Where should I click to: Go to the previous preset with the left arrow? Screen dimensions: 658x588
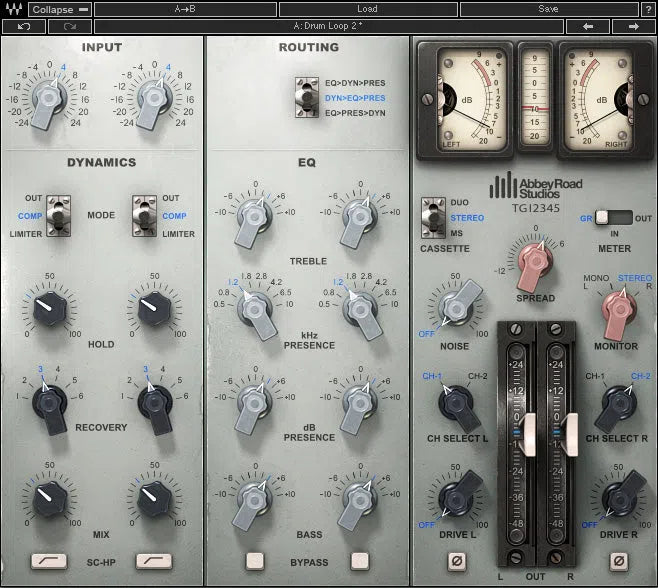[x=588, y=26]
